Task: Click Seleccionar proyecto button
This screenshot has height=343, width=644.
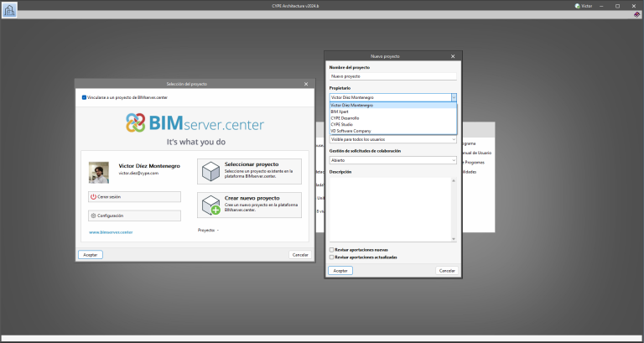Action: point(249,171)
